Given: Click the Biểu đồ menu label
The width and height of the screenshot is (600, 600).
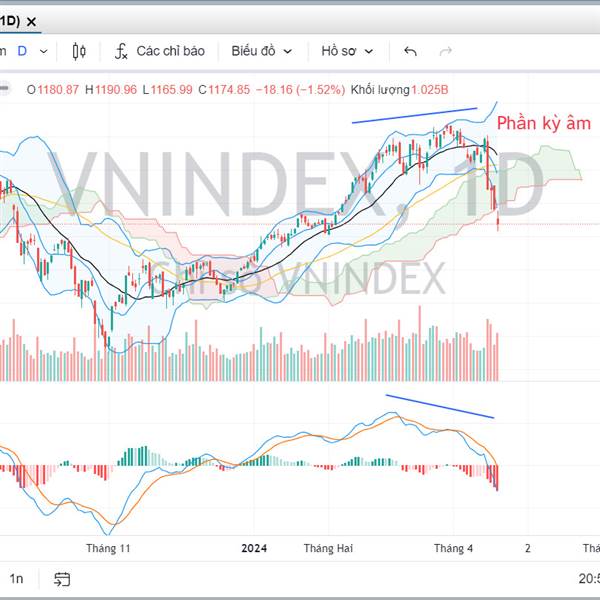Looking at the screenshot, I should [253, 51].
